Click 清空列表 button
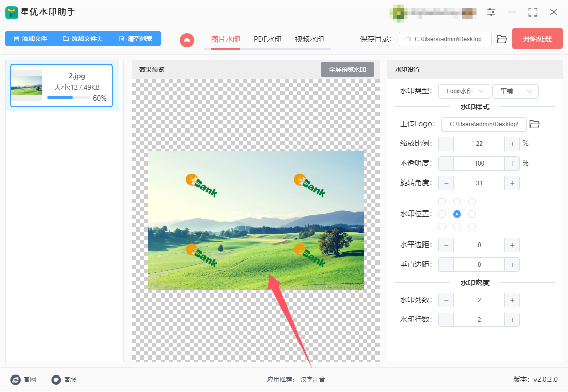 pyautogui.click(x=136, y=38)
